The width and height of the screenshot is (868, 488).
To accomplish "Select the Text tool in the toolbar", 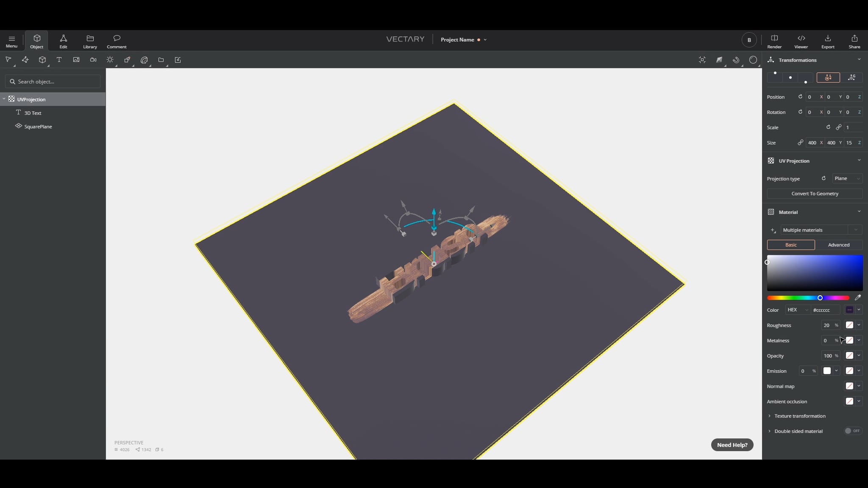I will tap(59, 60).
